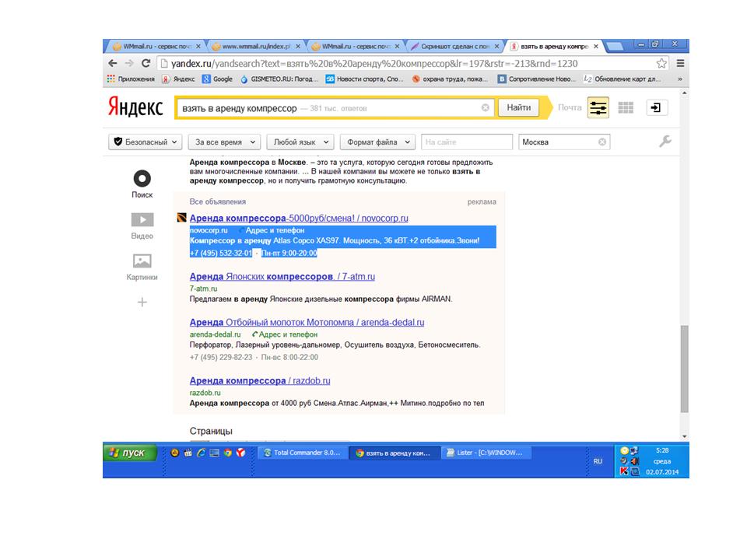Bookmark this page with the star icon
Screen dimensions: 747x560
661,63
